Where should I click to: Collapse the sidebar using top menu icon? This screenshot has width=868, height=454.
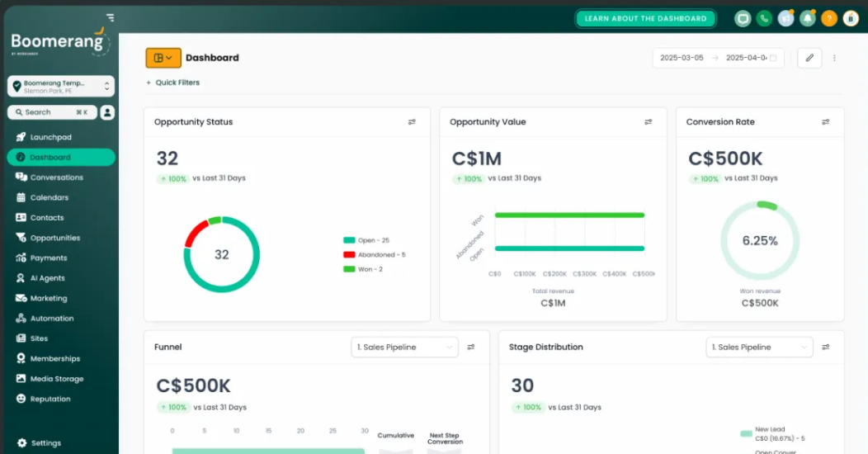(x=111, y=17)
